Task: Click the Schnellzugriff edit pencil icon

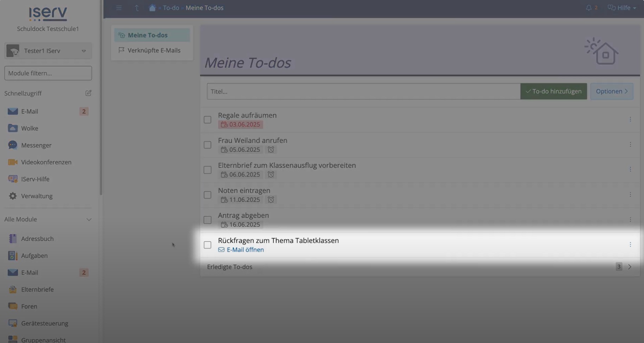Action: [88, 93]
